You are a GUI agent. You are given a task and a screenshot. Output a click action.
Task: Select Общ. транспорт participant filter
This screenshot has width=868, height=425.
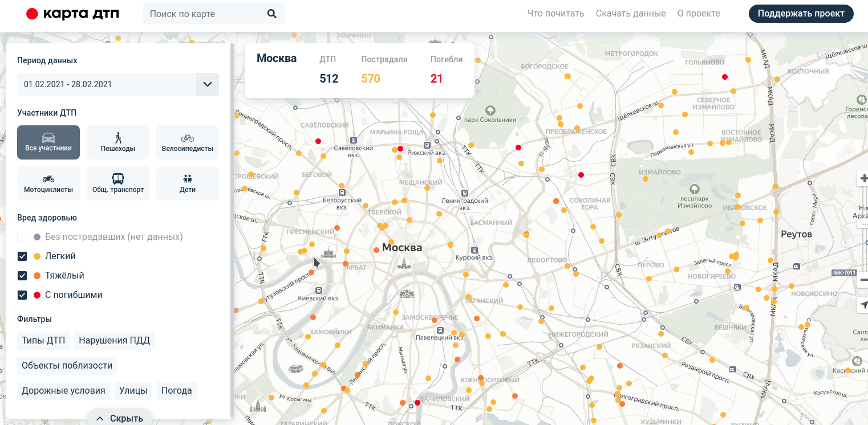click(x=118, y=183)
